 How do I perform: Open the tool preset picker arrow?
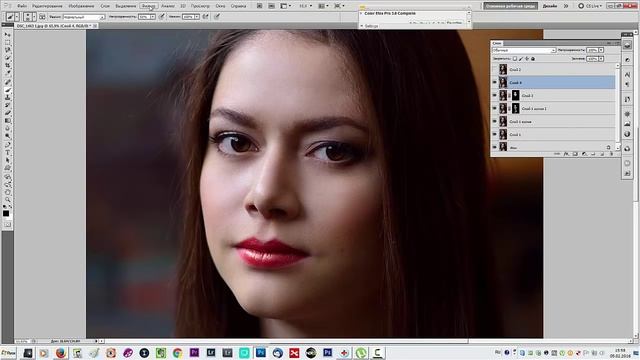coord(17,17)
